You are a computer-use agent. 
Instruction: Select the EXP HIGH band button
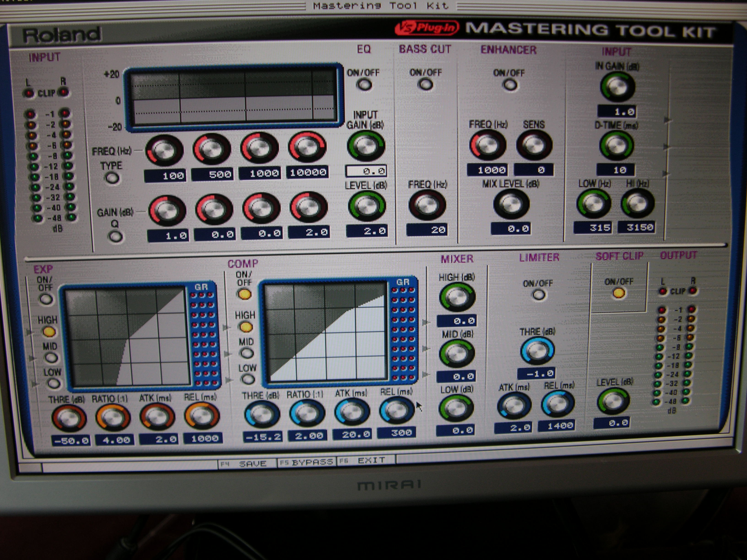[49, 331]
